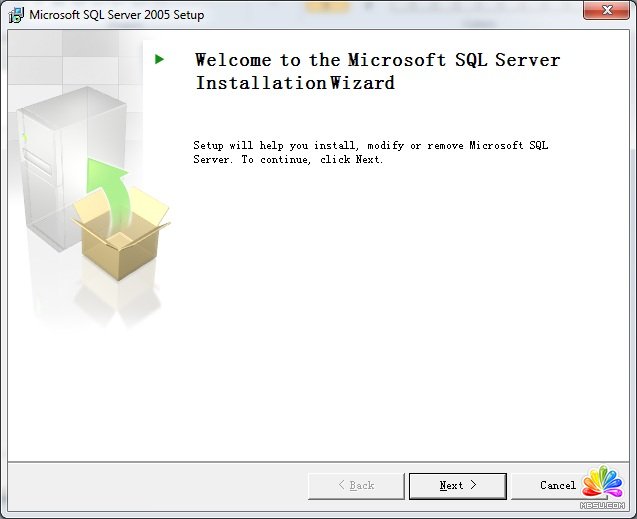Cancel the installation wizard

coord(557,486)
